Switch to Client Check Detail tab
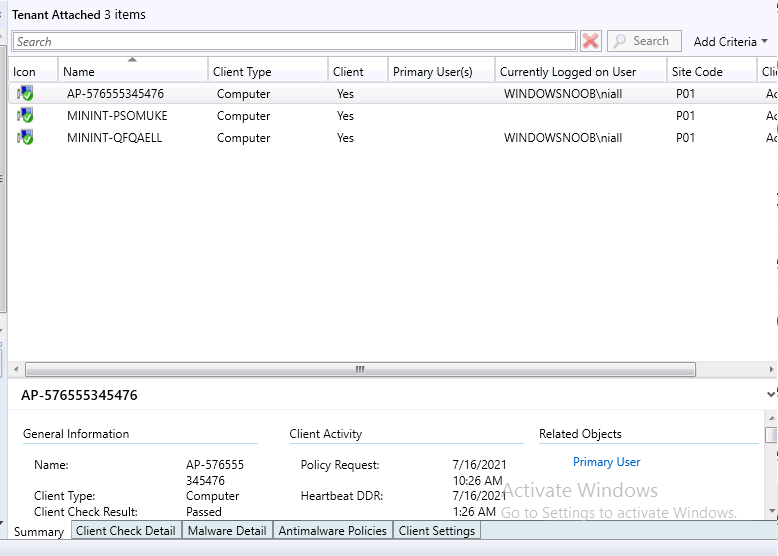The width and height of the screenshot is (778, 556). coord(126,530)
